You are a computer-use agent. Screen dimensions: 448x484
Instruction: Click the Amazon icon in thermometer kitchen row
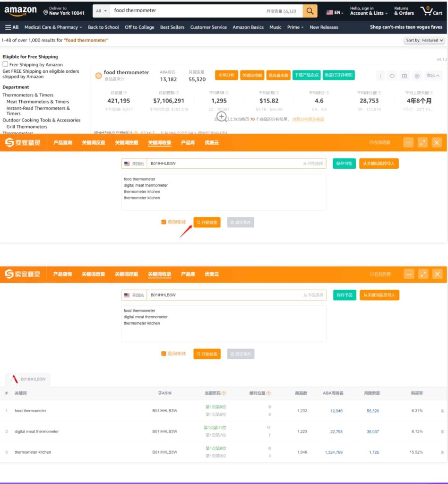coord(442,452)
